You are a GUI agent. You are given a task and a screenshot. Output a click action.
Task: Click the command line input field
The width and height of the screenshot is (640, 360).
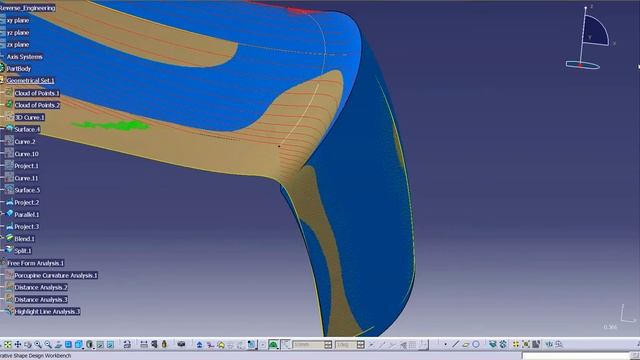(577, 356)
